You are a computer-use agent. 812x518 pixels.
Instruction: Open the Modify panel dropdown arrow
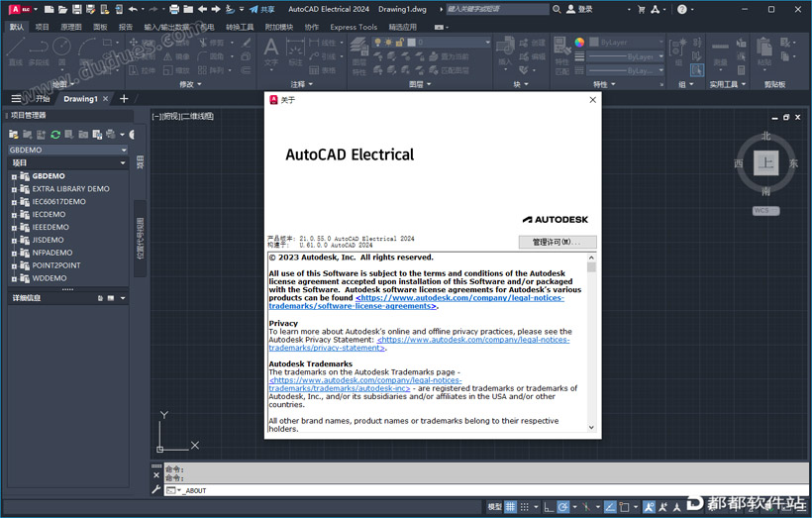pos(199,84)
